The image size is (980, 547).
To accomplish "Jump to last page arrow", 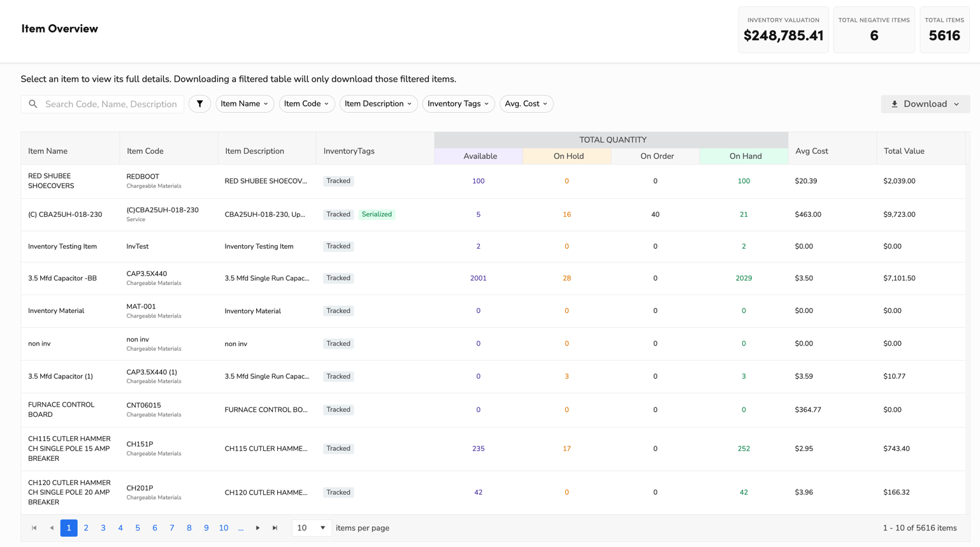I will pyautogui.click(x=275, y=528).
